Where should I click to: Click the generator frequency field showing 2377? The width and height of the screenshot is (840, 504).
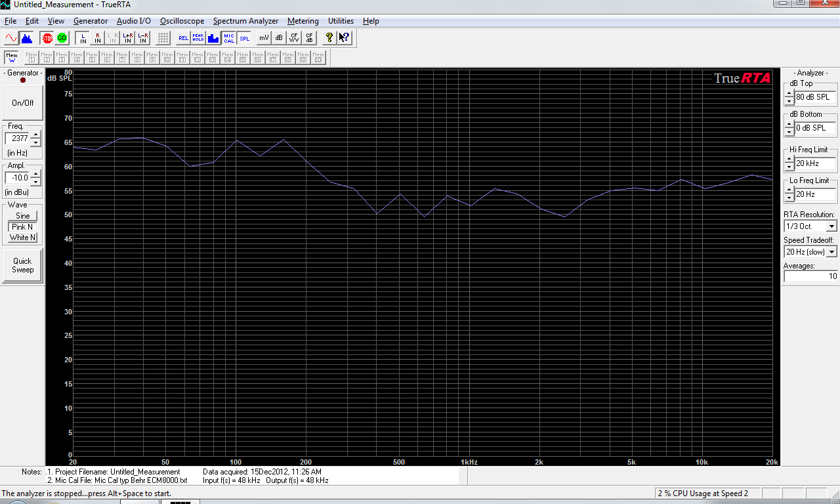(x=18, y=138)
